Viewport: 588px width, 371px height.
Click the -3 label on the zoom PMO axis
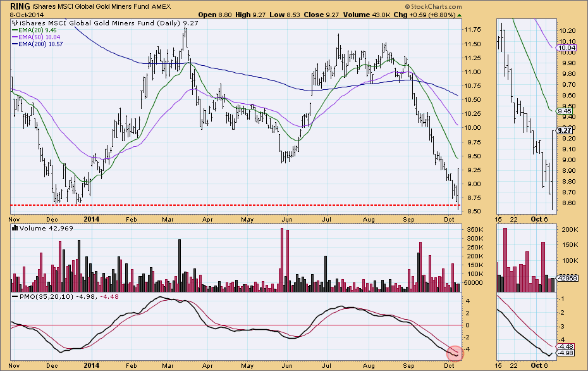pos(562,327)
